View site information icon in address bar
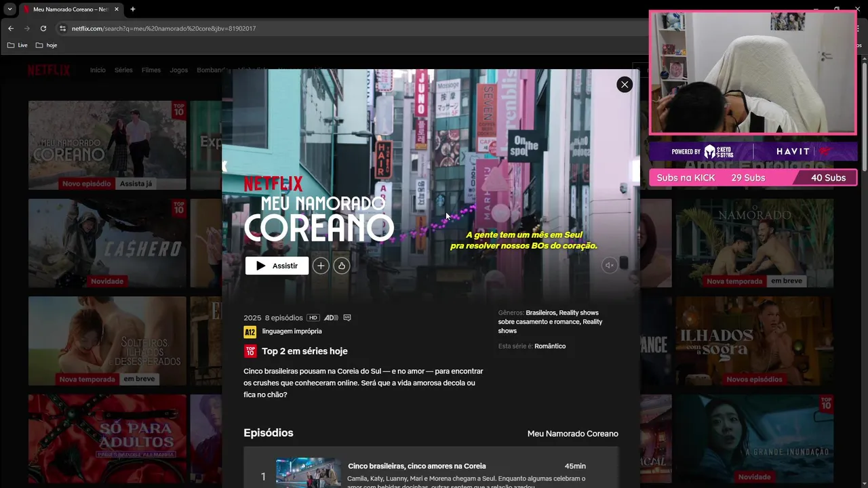This screenshot has height=488, width=868. click(62, 28)
